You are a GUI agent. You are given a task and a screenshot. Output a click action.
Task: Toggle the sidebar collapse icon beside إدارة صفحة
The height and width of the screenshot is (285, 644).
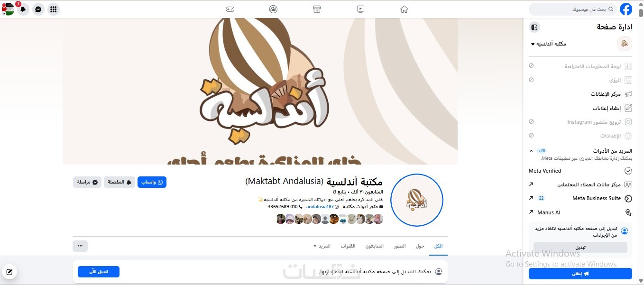(x=534, y=27)
